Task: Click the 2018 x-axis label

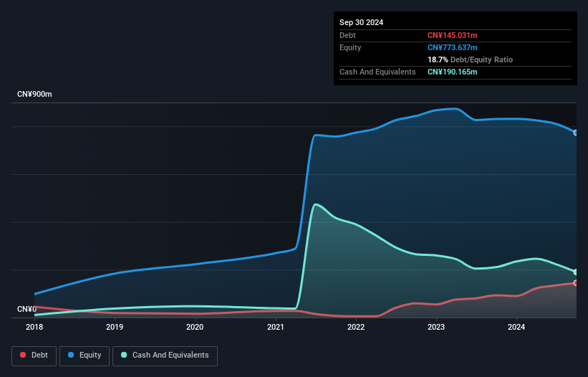Action: pyautogui.click(x=34, y=327)
